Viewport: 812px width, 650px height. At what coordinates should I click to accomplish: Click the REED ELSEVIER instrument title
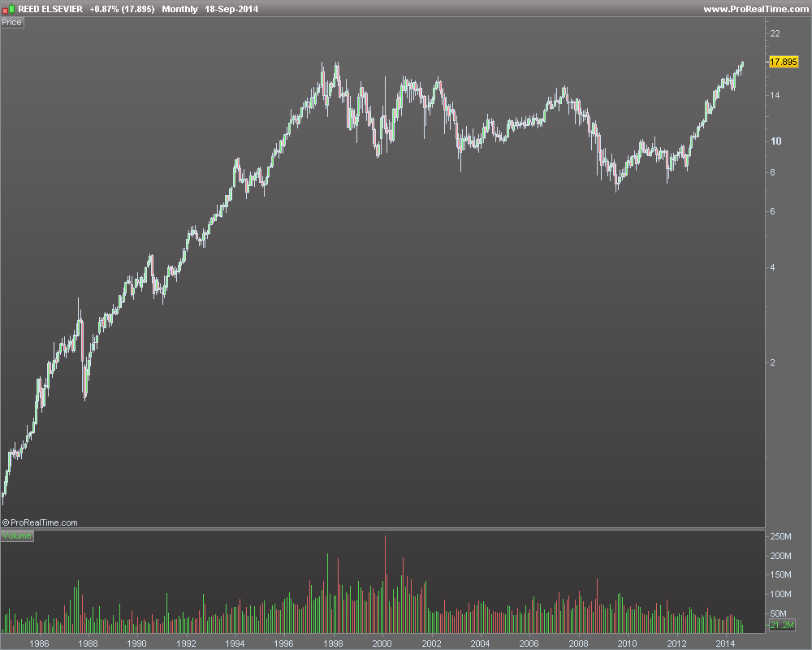point(50,9)
